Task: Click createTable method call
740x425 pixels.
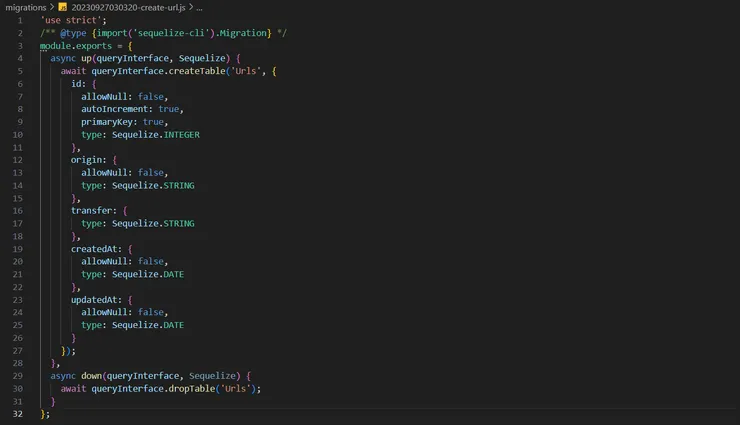Action: click(x=197, y=71)
